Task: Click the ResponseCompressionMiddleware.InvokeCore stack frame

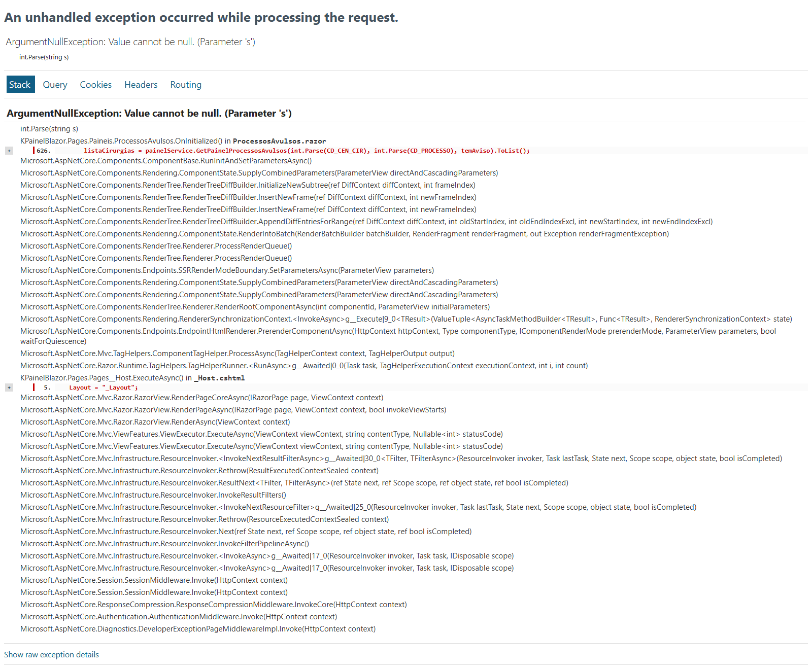Action: point(214,605)
